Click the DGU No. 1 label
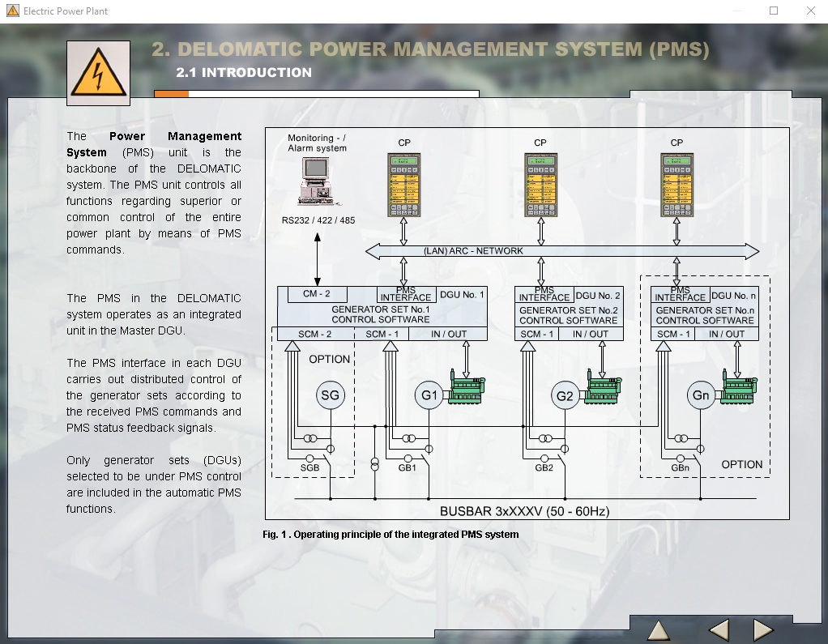Screen dimensions: 828x644 (462, 295)
